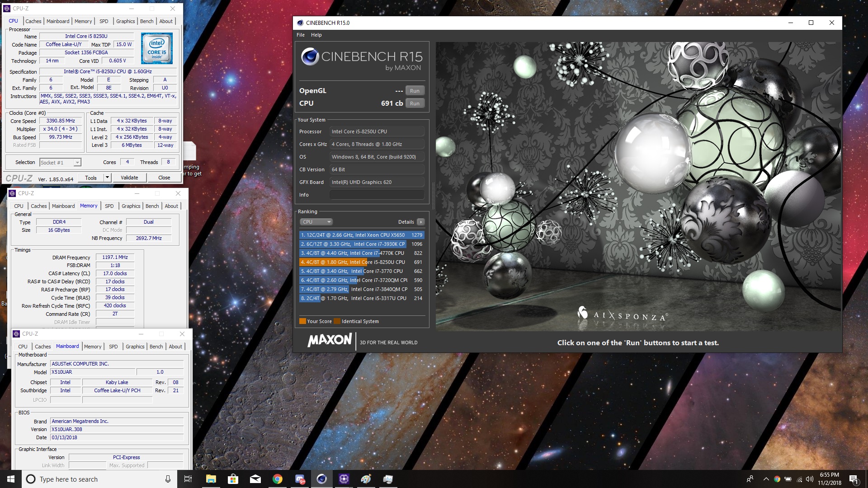Viewport: 868px width, 488px height.
Task: Select ranking row i7-4770K CPU
Action: pos(361,253)
